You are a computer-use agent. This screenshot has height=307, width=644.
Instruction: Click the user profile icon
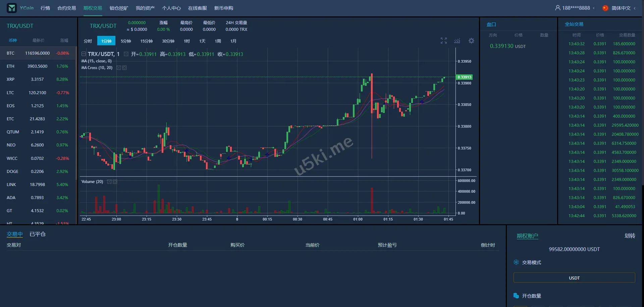(557, 8)
